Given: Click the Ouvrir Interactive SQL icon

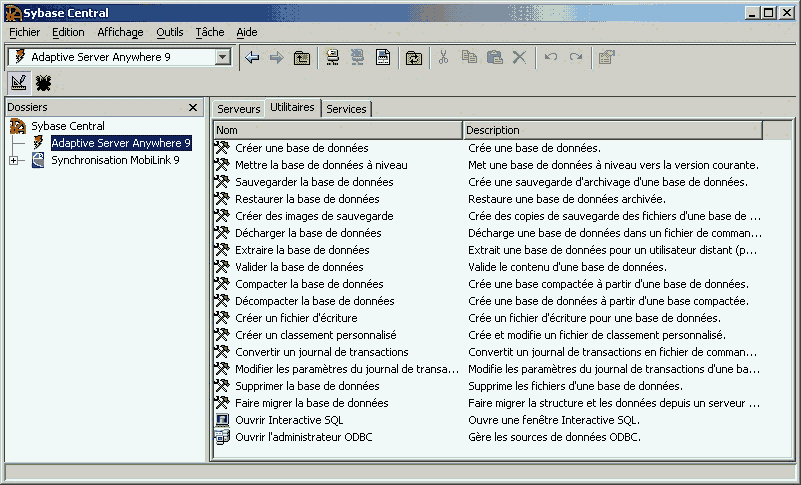Looking at the screenshot, I should [222, 420].
